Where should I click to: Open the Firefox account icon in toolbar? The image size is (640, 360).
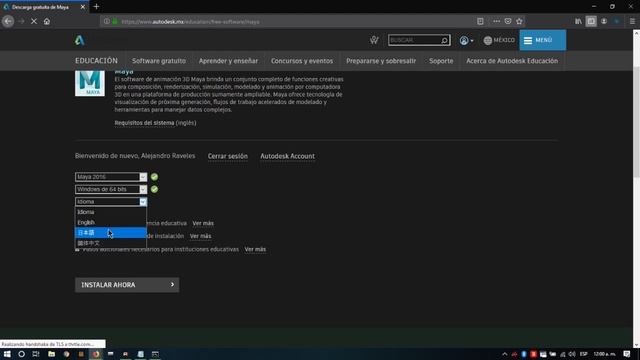(604, 21)
